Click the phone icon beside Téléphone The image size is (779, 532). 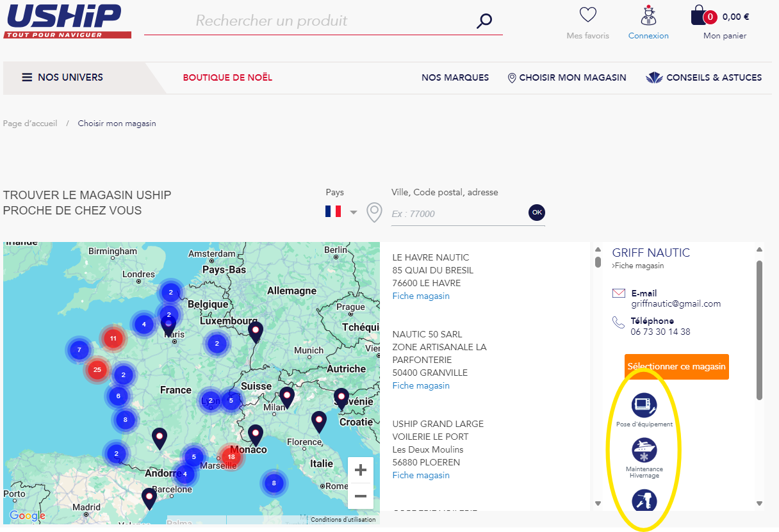pyautogui.click(x=618, y=322)
